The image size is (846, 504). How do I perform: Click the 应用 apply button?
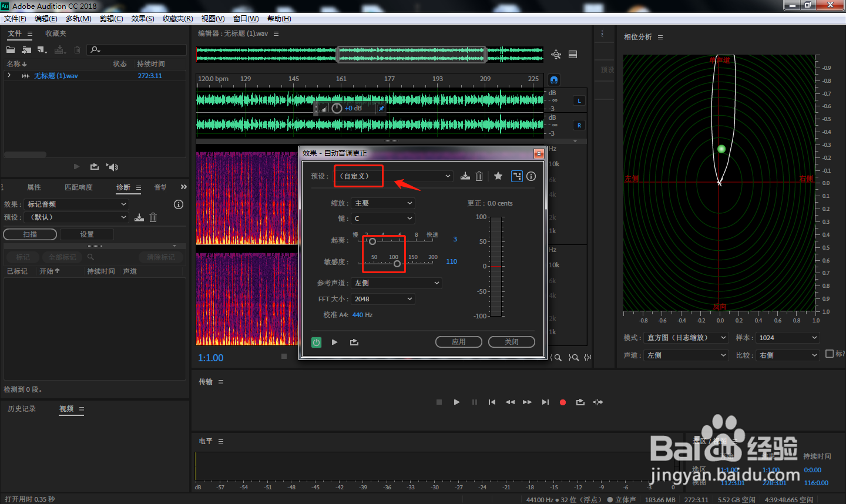click(x=459, y=342)
